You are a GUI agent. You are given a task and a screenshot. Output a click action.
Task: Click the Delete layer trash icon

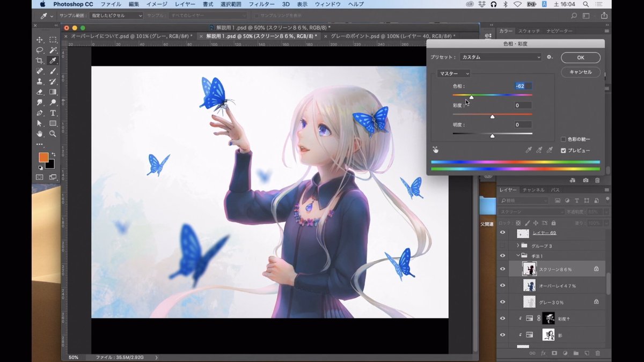598,353
